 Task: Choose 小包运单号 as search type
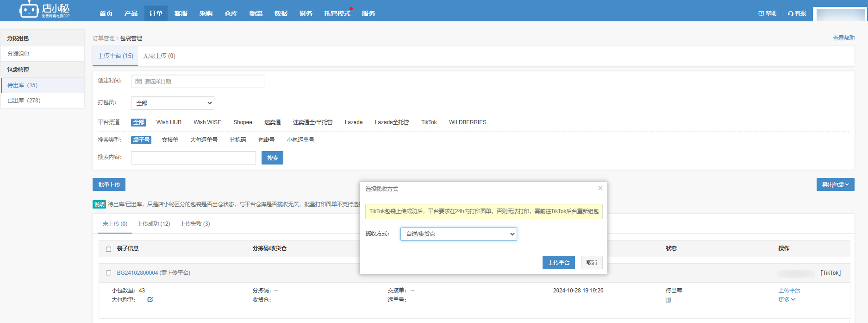tap(300, 140)
